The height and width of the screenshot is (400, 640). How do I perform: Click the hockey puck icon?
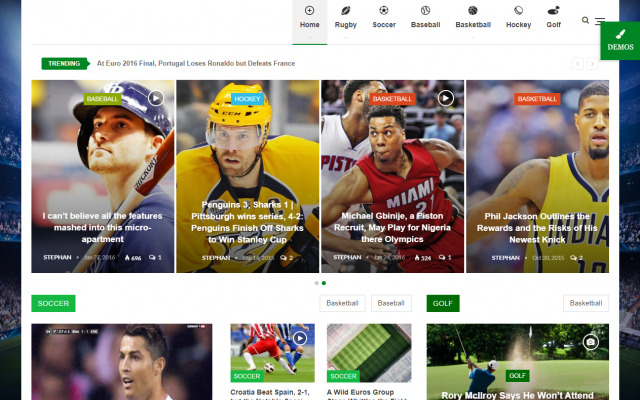[518, 10]
